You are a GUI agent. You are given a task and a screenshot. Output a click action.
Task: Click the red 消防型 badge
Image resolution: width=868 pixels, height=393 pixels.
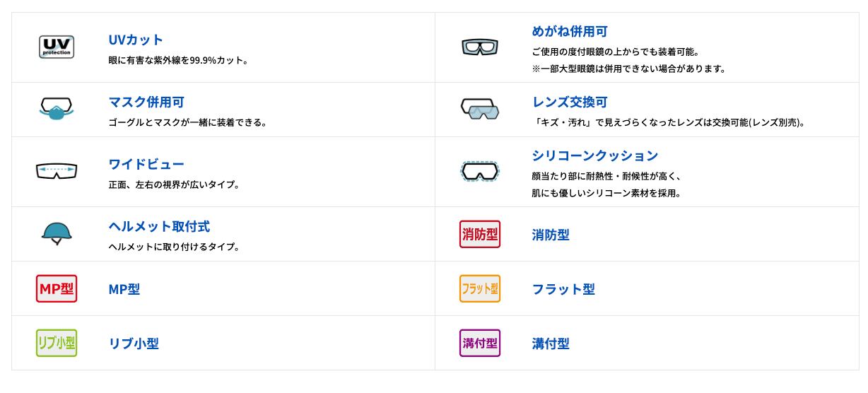click(480, 235)
